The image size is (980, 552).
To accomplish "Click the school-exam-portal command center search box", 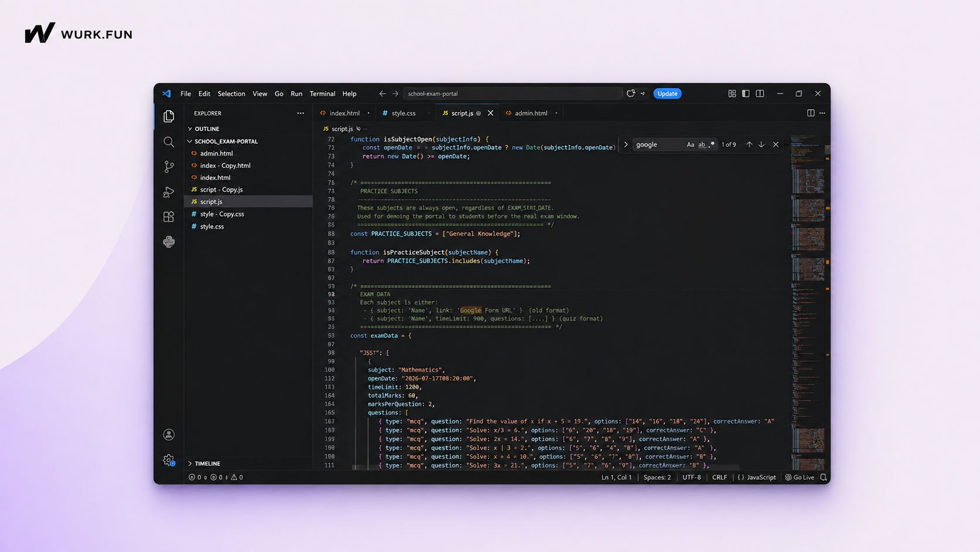I will [513, 94].
